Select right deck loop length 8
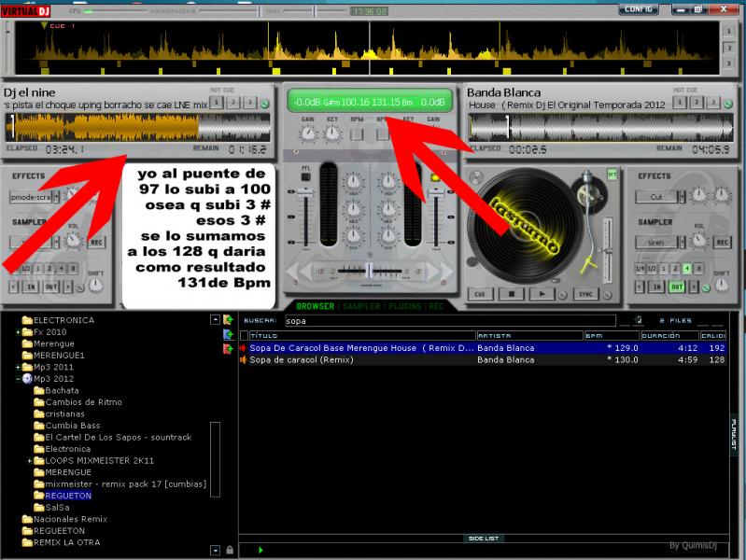The height and width of the screenshot is (560, 746). (698, 269)
